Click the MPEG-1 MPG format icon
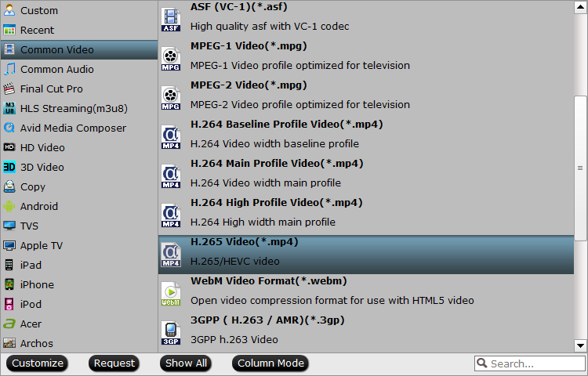 point(171,59)
